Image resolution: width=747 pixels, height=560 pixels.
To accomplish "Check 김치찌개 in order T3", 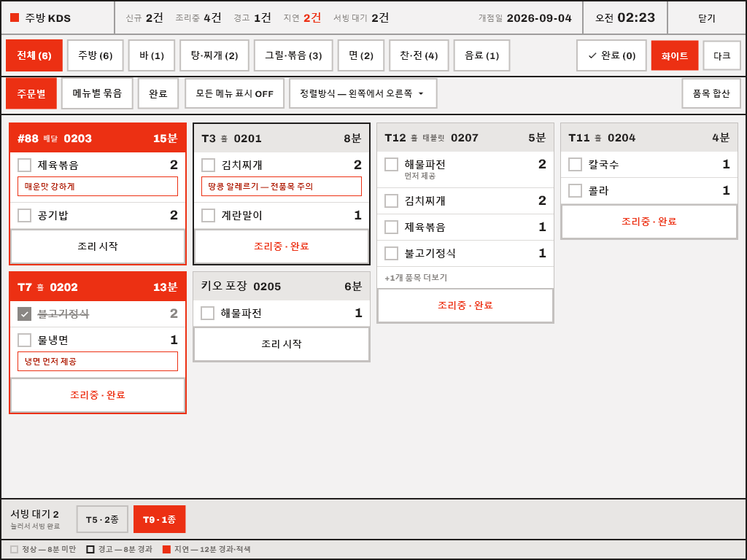I will click(208, 166).
